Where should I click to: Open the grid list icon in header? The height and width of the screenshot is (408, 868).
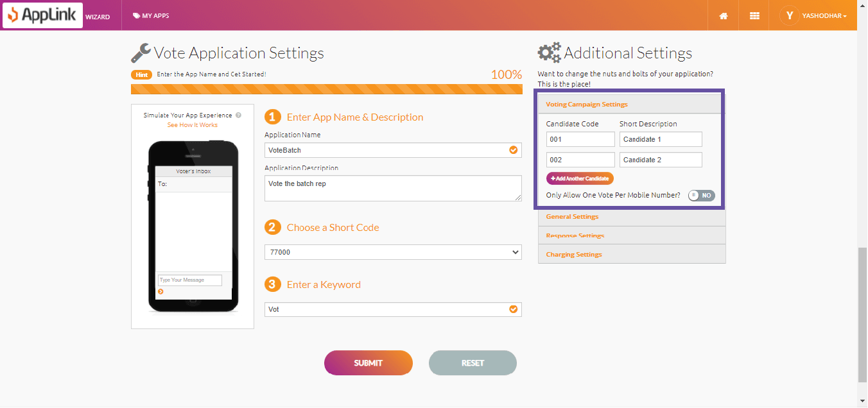[754, 15]
